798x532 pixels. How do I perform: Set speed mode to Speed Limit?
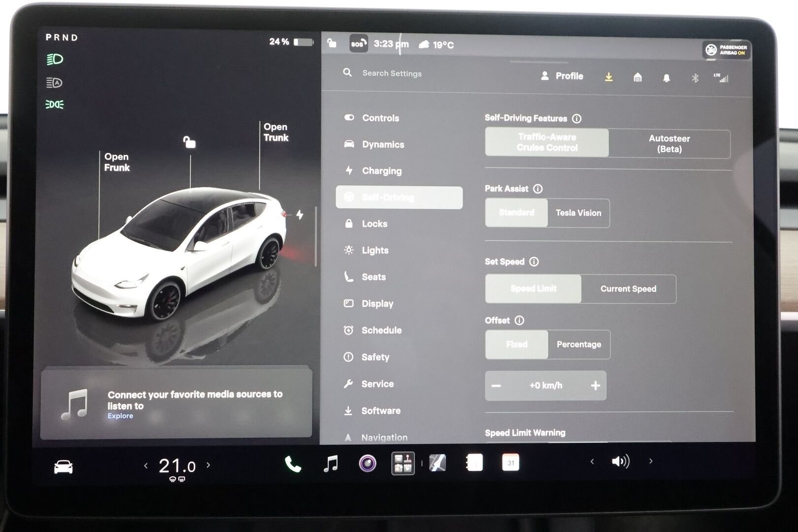(533, 289)
